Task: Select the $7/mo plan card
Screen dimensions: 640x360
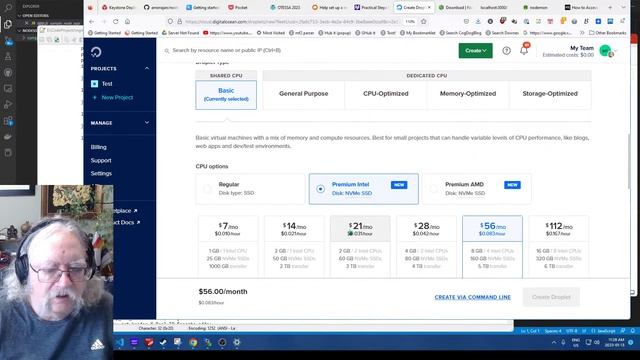Action: (228, 247)
